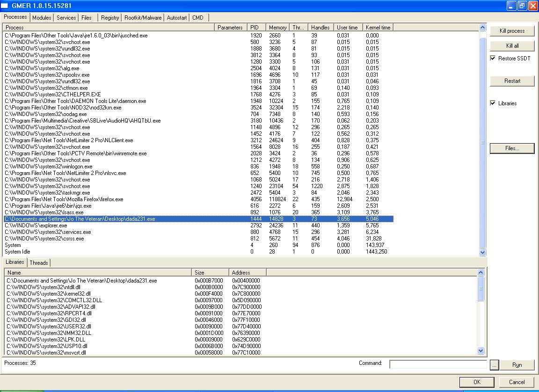Sort by the Kernel time column header
This screenshot has width=539, height=392.
[x=378, y=28]
